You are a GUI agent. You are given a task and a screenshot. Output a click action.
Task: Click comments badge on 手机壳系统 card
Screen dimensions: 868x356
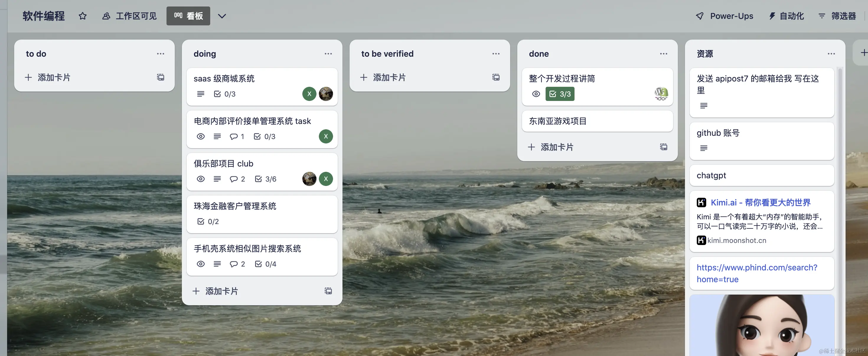coord(237,264)
